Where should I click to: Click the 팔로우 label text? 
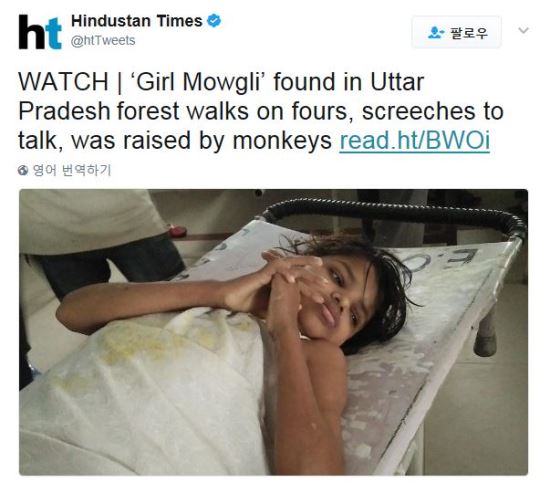[469, 33]
